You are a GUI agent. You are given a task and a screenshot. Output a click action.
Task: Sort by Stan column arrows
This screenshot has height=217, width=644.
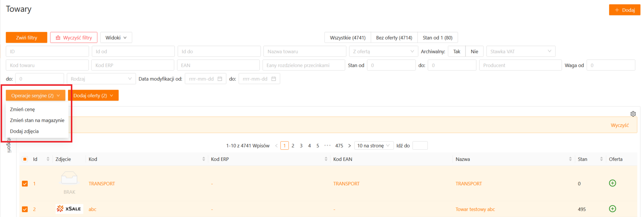[601, 159]
